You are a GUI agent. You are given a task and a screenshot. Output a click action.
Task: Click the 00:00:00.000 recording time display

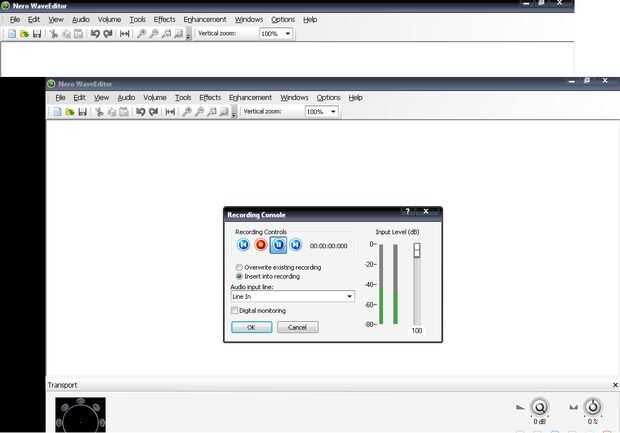coord(329,246)
